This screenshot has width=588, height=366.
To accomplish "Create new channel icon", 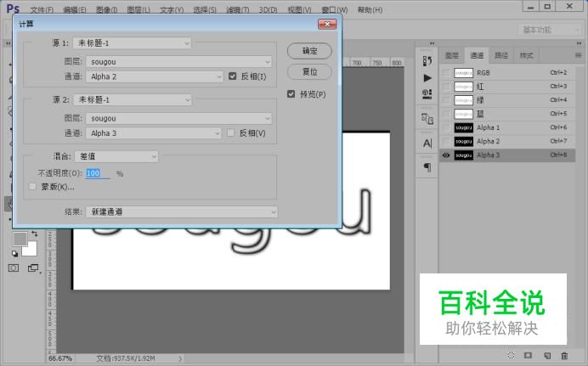I will (x=547, y=355).
